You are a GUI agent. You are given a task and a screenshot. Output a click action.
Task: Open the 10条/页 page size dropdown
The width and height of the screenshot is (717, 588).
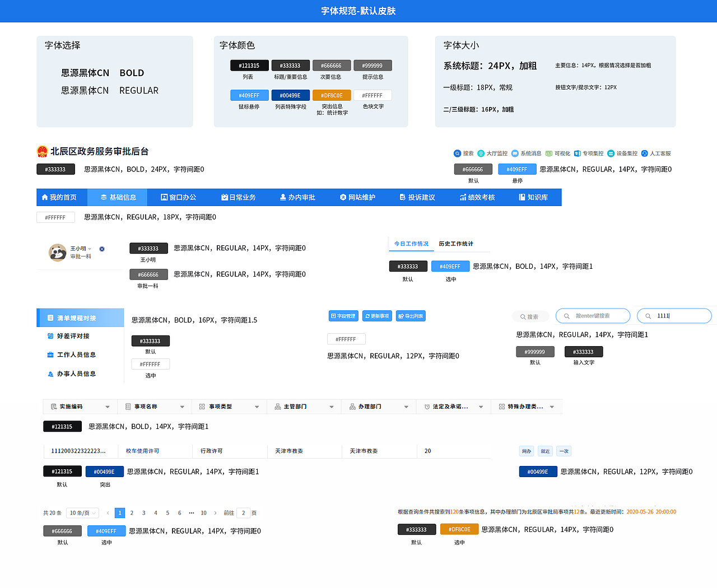[x=82, y=513]
